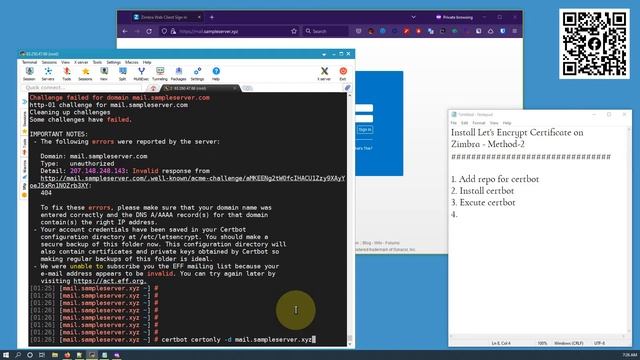Open the Windows Start button
The width and height of the screenshot is (640, 360).
tap(6, 355)
